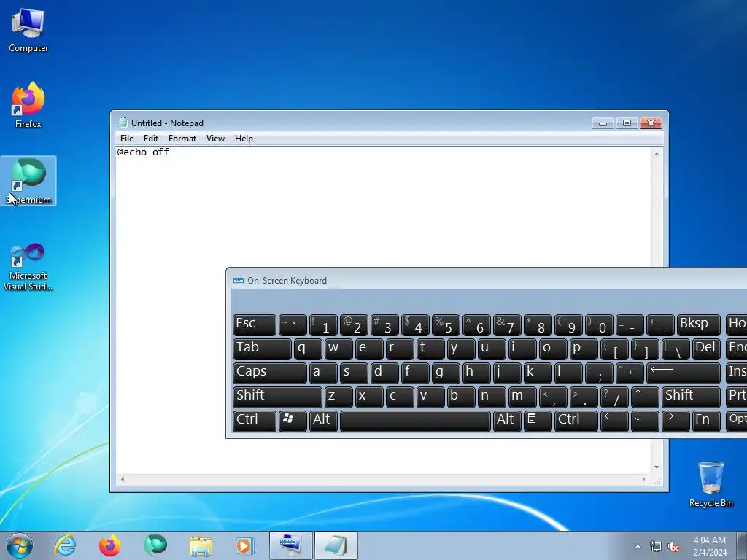Viewport: 747px width, 560px height.
Task: Open Windows Explorer folder from the taskbar
Action: pyautogui.click(x=201, y=545)
